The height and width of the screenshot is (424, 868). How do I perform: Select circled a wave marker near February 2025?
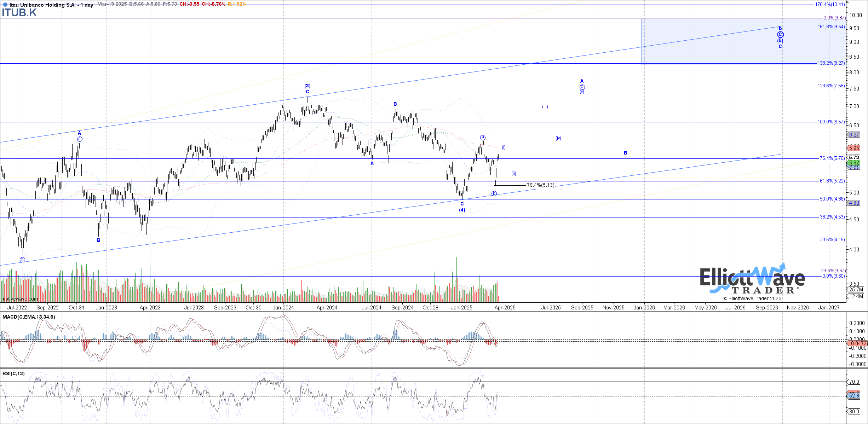tap(483, 138)
